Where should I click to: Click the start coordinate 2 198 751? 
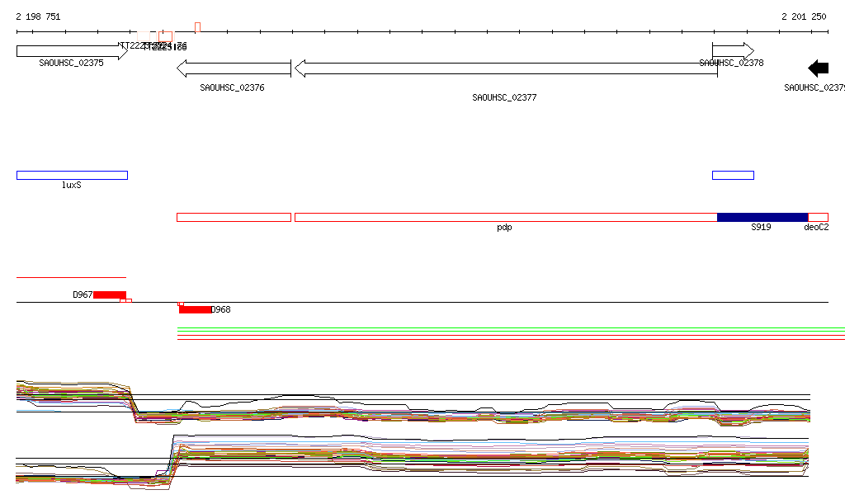click(x=38, y=16)
